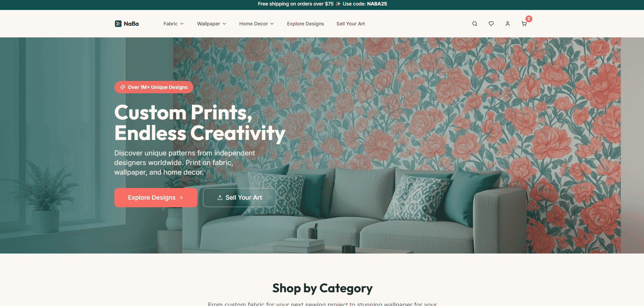Screen dimensions: 644x306
Task: Open the shopping cart icon
Action: coord(524,24)
